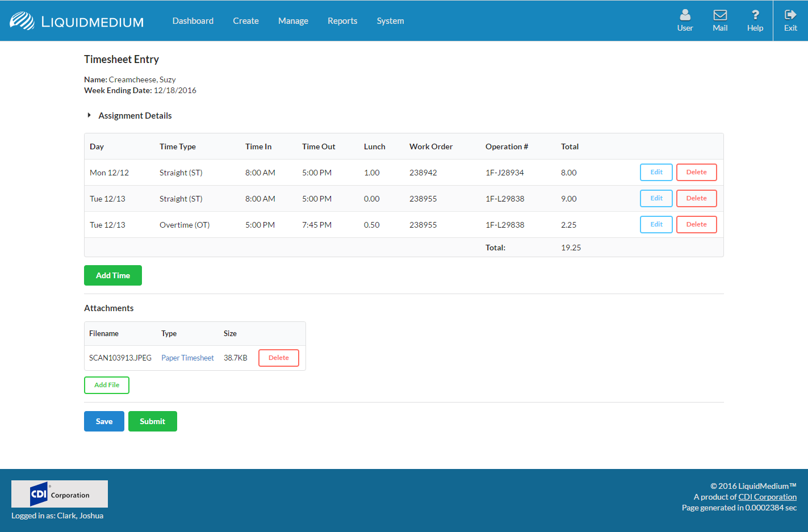This screenshot has width=808, height=532.
Task: Click the Help question mark icon
Action: (755, 15)
